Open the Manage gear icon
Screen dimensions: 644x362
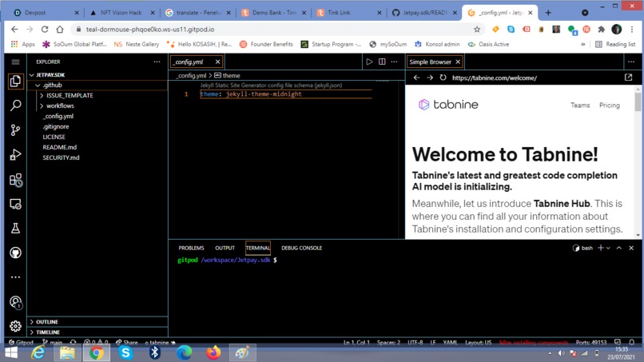click(x=15, y=326)
